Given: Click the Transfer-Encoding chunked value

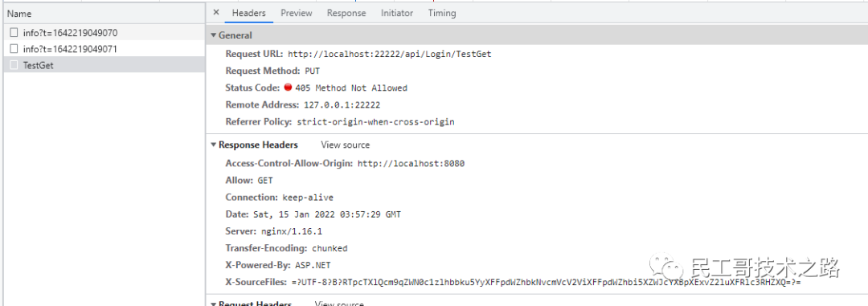Looking at the screenshot, I should 330,248.
